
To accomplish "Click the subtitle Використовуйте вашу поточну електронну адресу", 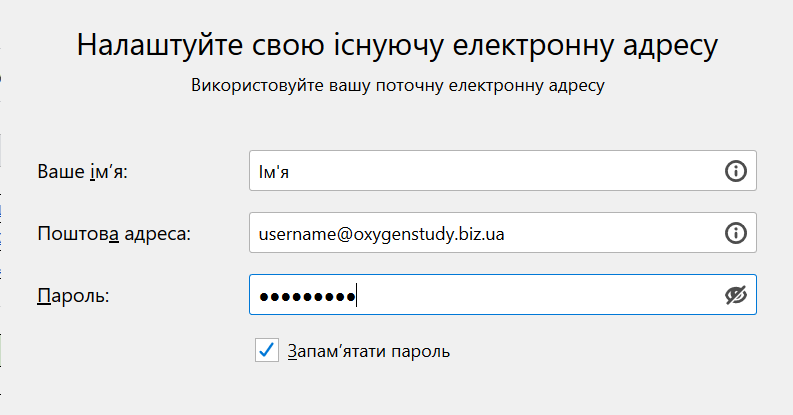I will (397, 86).
